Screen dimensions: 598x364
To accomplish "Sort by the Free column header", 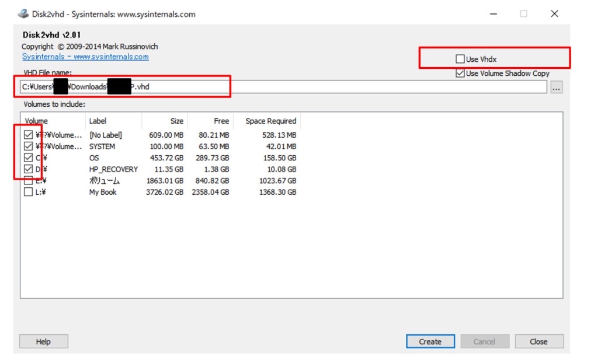I will (210, 121).
